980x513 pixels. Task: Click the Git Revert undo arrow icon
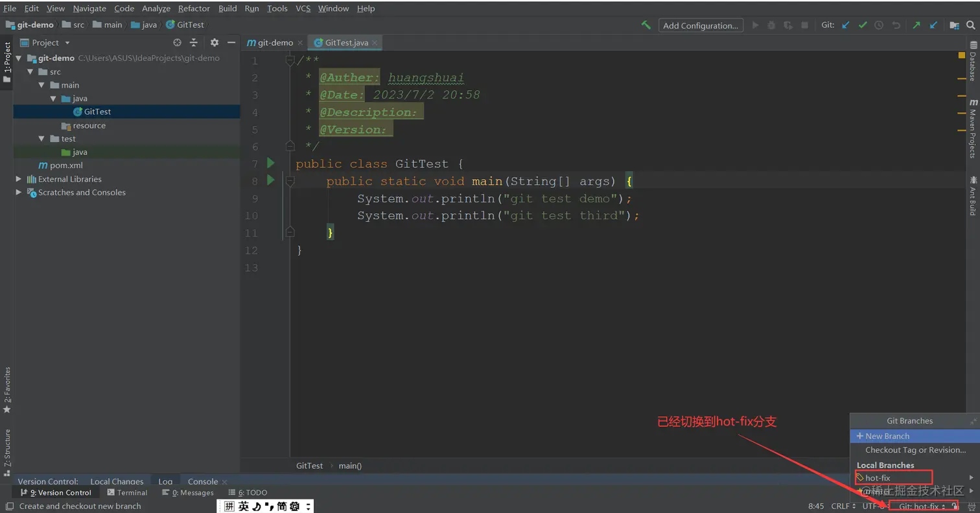[x=896, y=25]
